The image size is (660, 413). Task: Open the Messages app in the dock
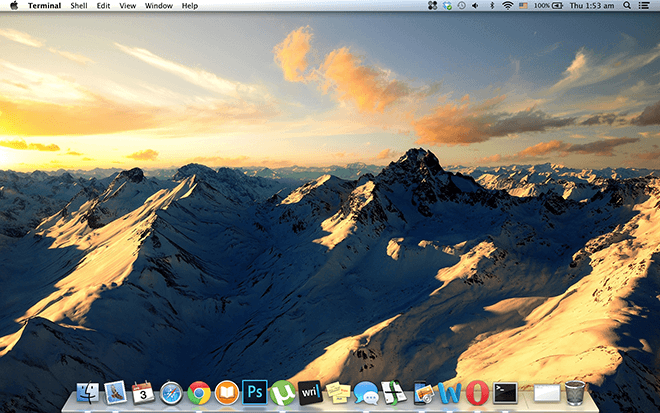point(366,393)
